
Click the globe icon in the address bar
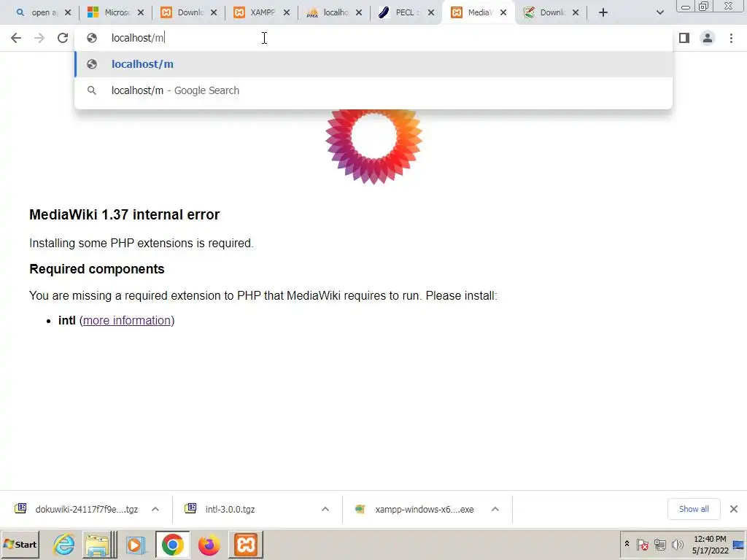pyautogui.click(x=92, y=38)
